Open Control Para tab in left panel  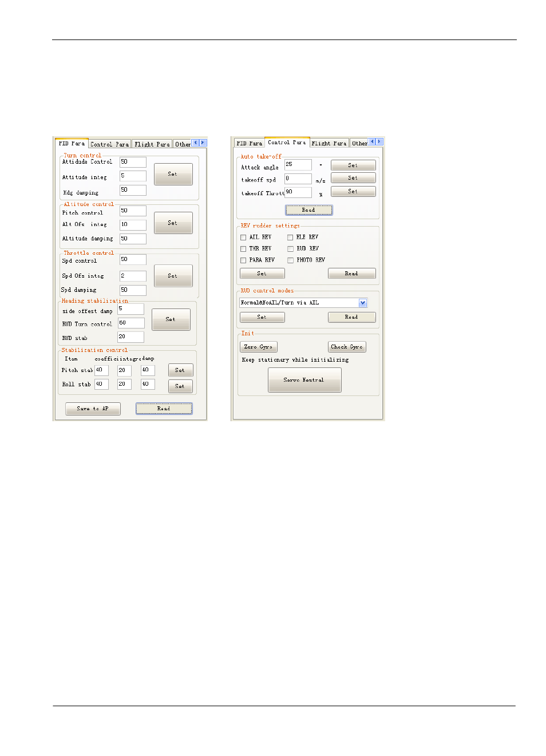109,144
